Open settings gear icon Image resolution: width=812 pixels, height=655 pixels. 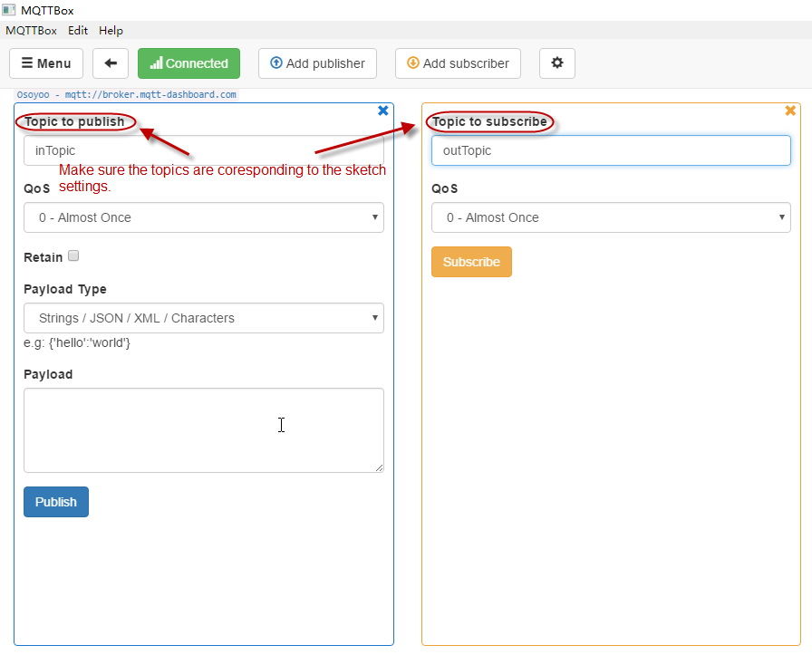[x=557, y=63]
